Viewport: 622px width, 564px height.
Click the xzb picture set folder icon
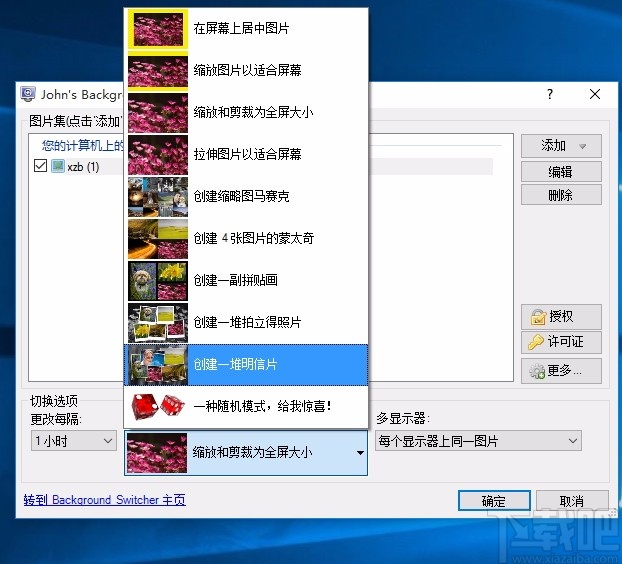(58, 166)
